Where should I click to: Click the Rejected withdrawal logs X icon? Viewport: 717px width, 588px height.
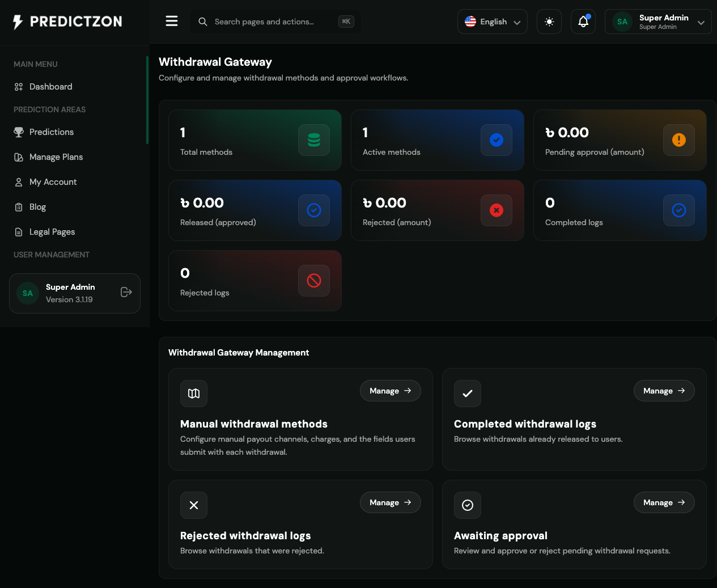[194, 505]
